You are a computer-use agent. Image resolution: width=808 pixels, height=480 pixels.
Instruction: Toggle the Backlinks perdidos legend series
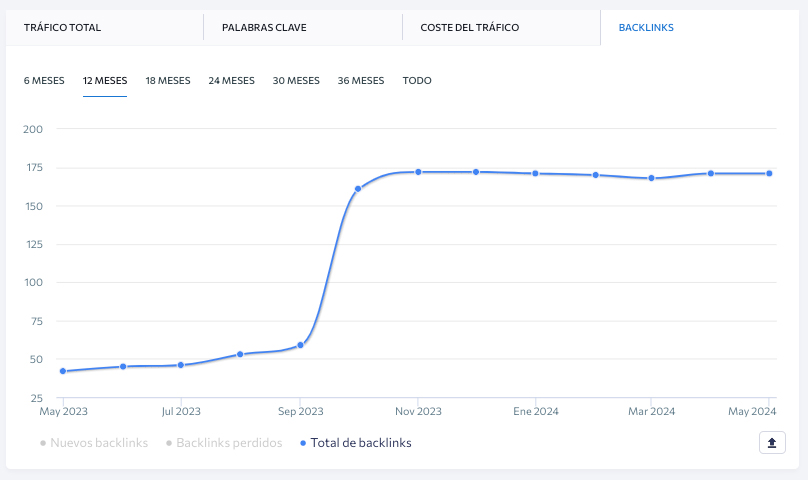click(x=224, y=443)
